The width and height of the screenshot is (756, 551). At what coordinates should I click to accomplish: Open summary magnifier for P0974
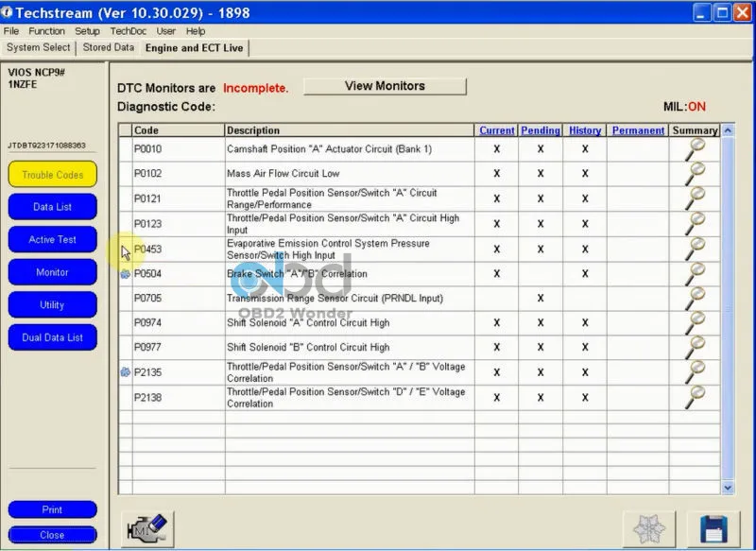pyautogui.click(x=695, y=323)
